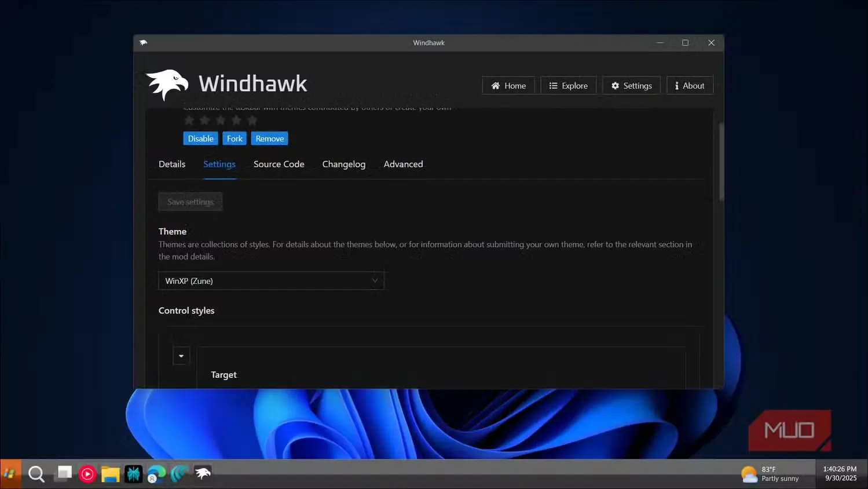Remove the mod
The width and height of the screenshot is (868, 489).
click(x=270, y=138)
